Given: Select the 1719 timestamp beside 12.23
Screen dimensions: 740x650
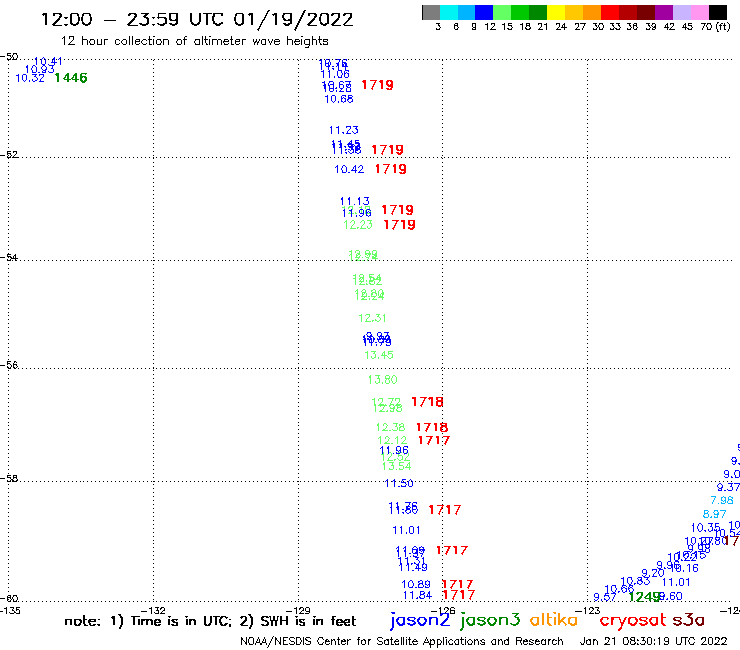Looking at the screenshot, I should 400,225.
